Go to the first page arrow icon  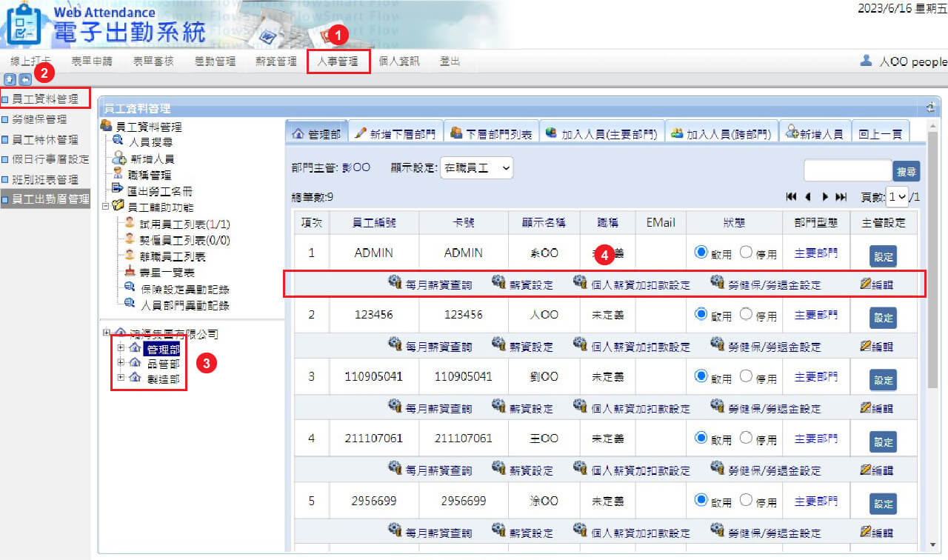[x=791, y=197]
